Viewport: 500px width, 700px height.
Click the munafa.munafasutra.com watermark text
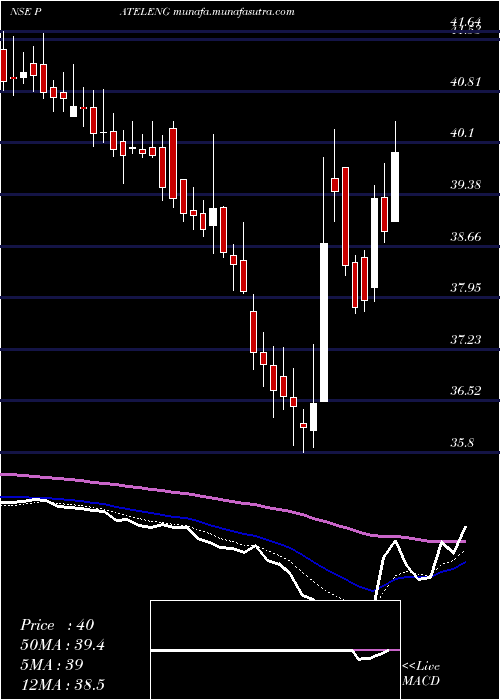click(233, 12)
